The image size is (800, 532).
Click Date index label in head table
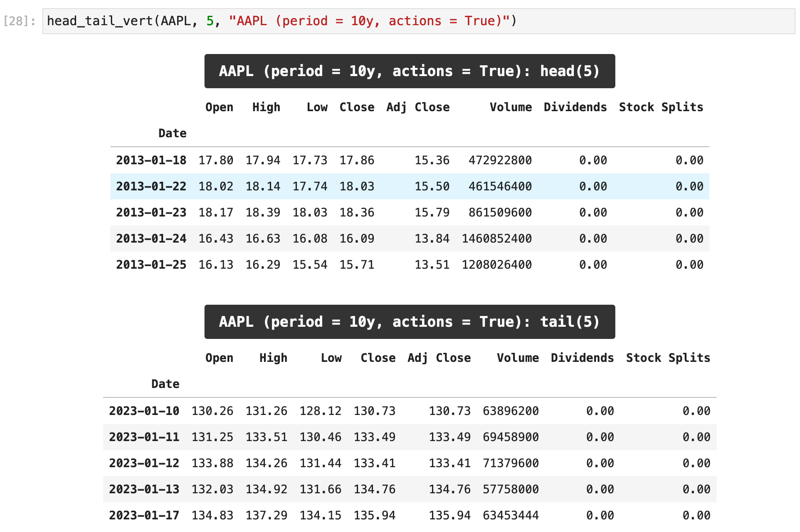click(x=173, y=133)
